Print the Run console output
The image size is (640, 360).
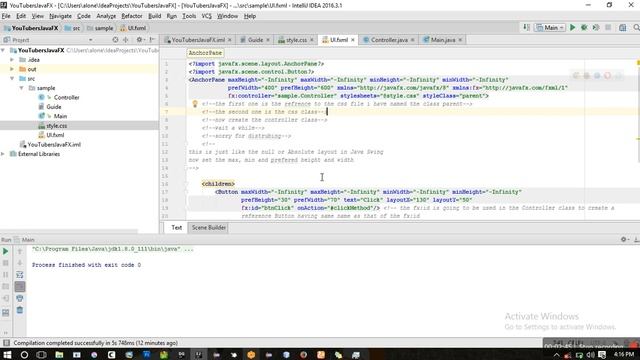(x=20, y=298)
